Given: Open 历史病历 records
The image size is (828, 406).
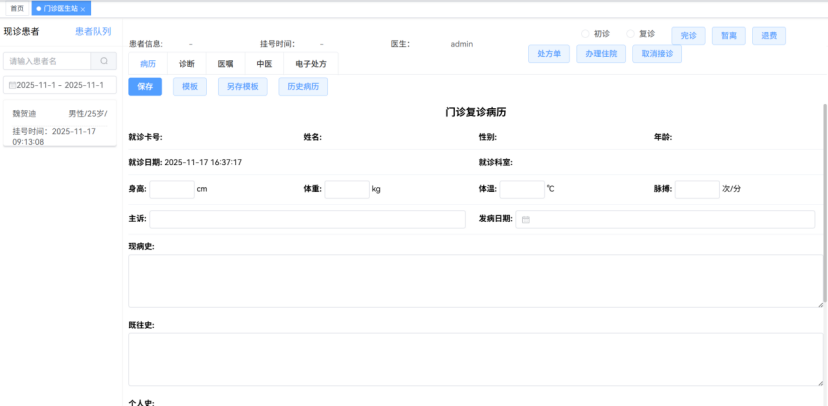Looking at the screenshot, I should tap(303, 87).
